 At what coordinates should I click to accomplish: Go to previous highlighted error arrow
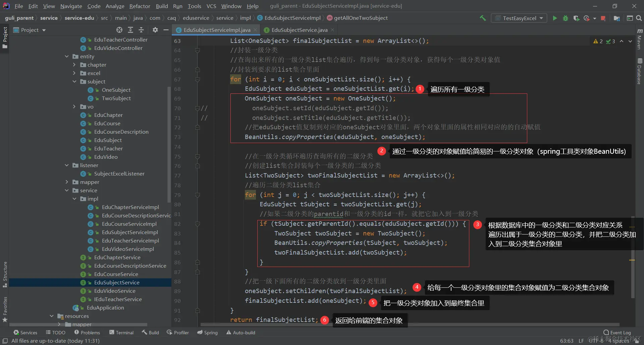(622, 41)
